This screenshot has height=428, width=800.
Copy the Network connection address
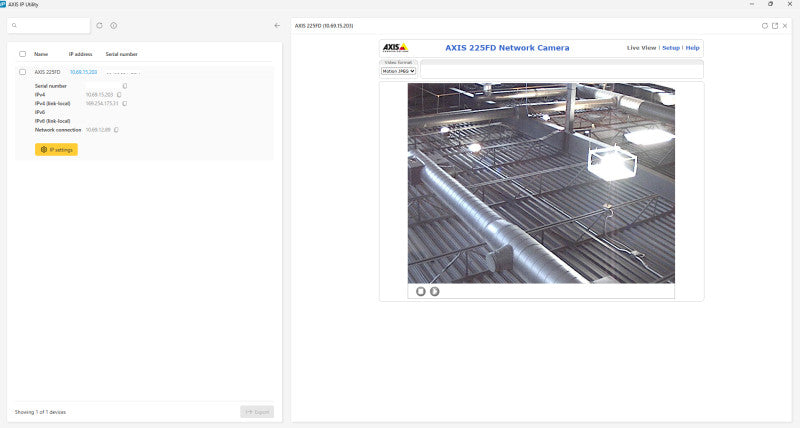pyautogui.click(x=116, y=130)
